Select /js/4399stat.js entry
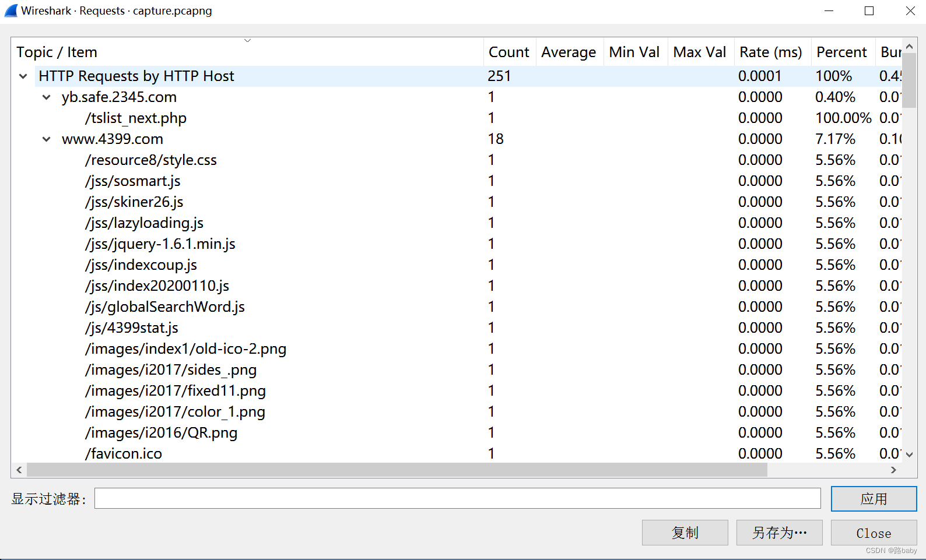This screenshot has width=926, height=560. pos(457,328)
